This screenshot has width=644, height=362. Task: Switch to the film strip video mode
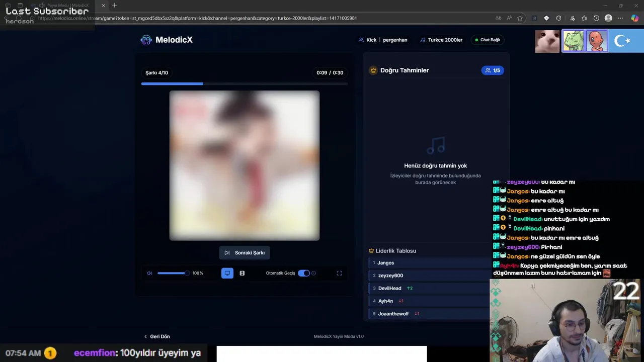click(242, 273)
